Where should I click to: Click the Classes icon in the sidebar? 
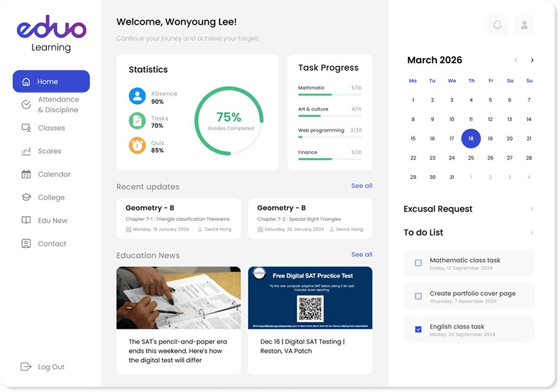tap(26, 128)
